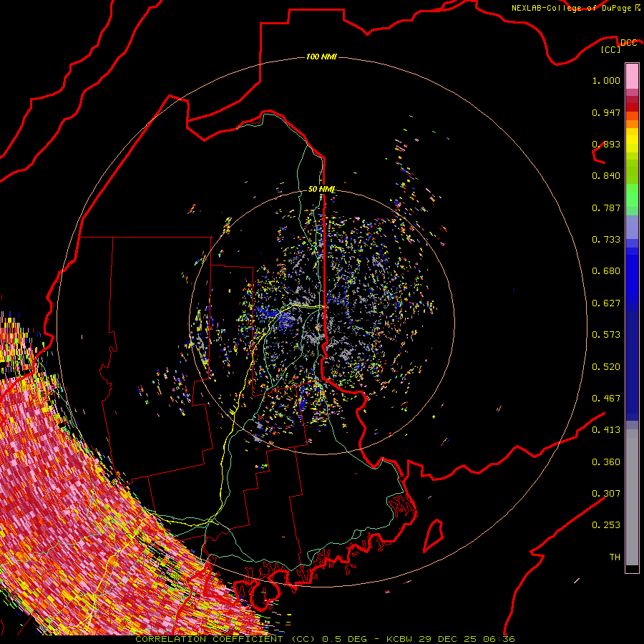Pick the lavender segment of the color bar

632,227
